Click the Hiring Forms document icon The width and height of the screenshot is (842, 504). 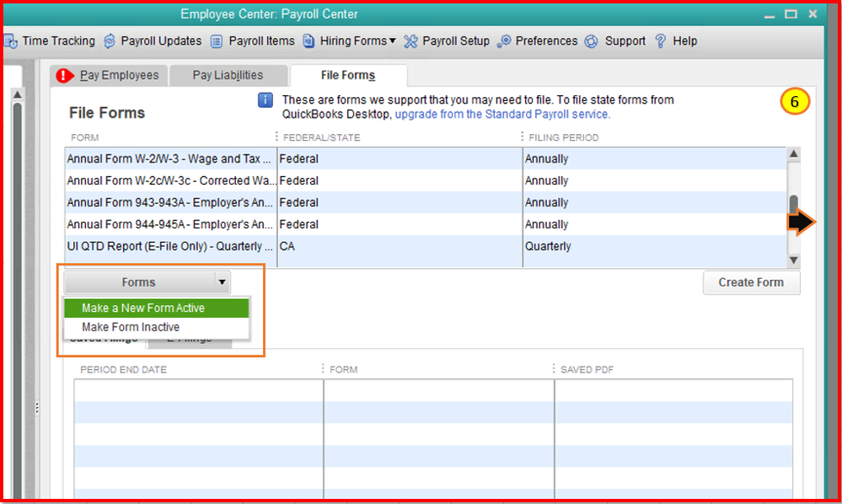[x=308, y=41]
